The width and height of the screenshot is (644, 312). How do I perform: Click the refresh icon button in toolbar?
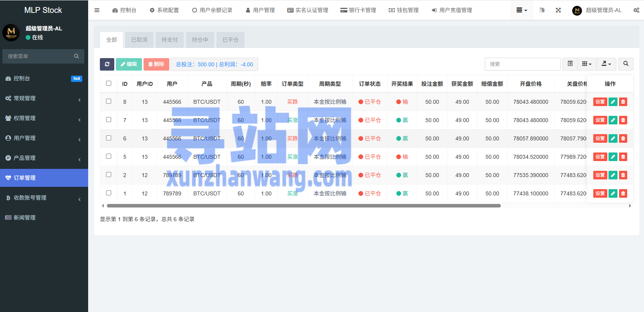point(107,64)
